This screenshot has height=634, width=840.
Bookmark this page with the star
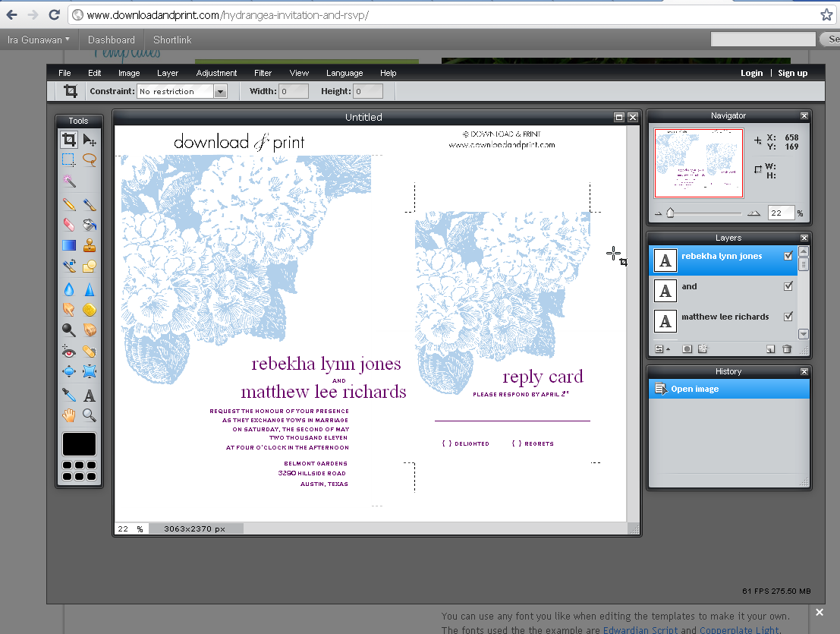826,15
